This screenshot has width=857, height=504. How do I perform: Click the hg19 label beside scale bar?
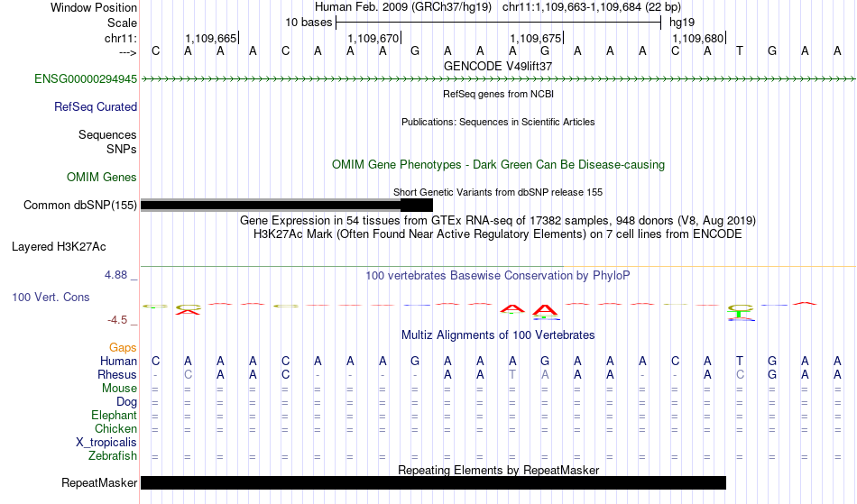[x=682, y=23]
